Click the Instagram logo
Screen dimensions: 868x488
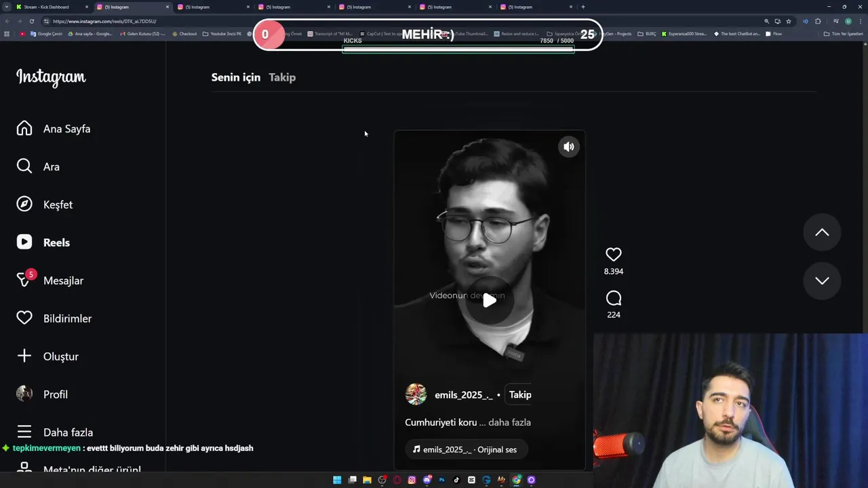pos(51,77)
